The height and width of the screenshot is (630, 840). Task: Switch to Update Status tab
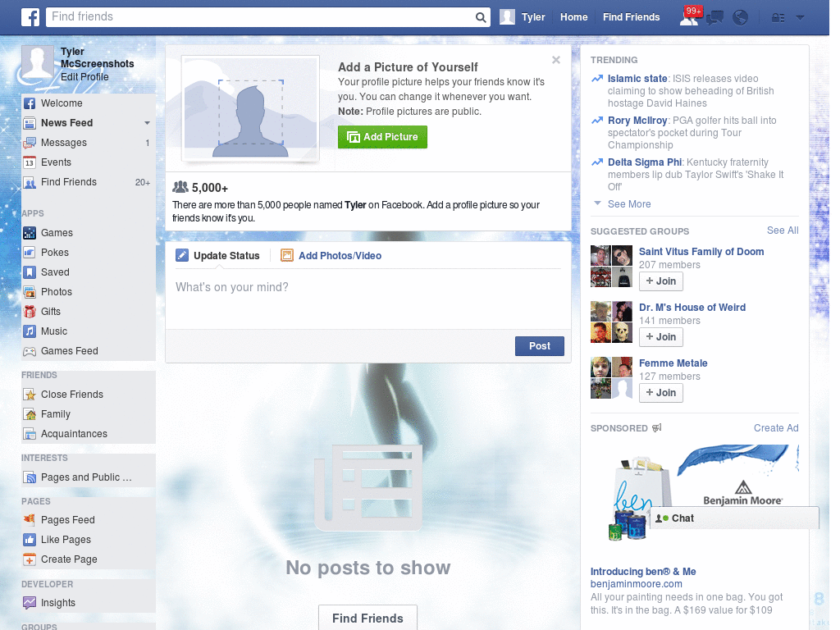[218, 256]
